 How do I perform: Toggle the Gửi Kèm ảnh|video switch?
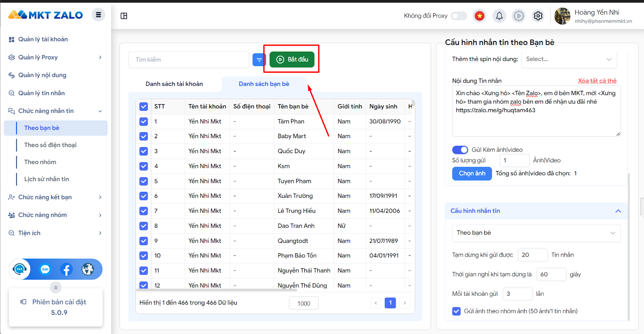[460, 150]
